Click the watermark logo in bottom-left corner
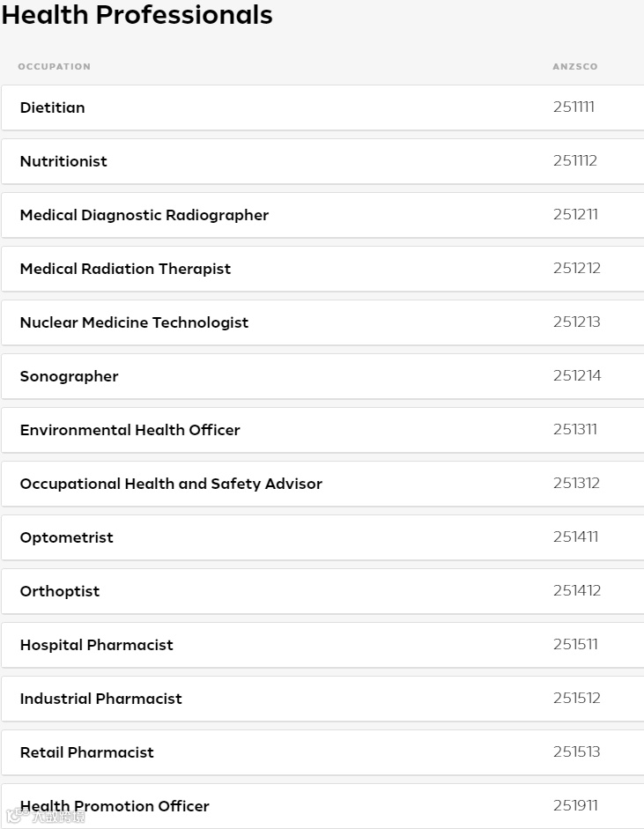This screenshot has width=644, height=829. pos(46,816)
